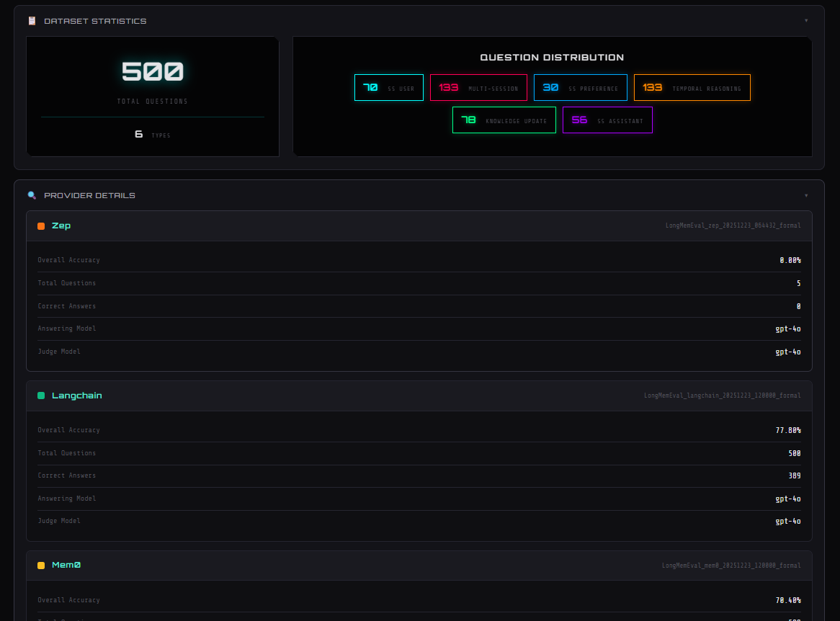Click the Dataset Statistics clipboard icon

pos(32,21)
